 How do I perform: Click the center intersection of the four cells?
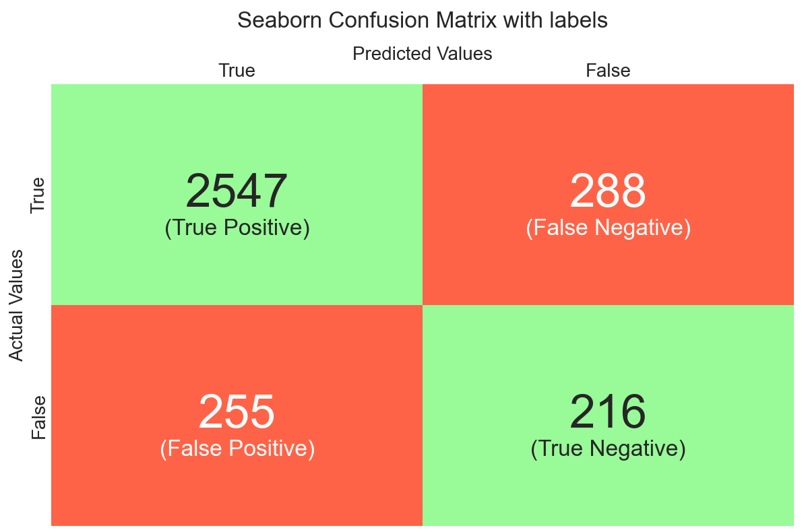pos(423,305)
